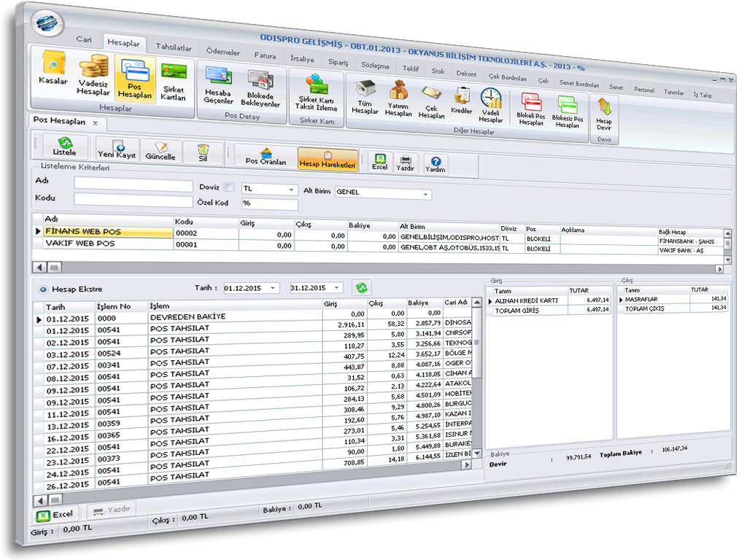The image size is (747, 560).
Task: Switch to the Ödemeler ribbon tab
Action: pyautogui.click(x=223, y=52)
